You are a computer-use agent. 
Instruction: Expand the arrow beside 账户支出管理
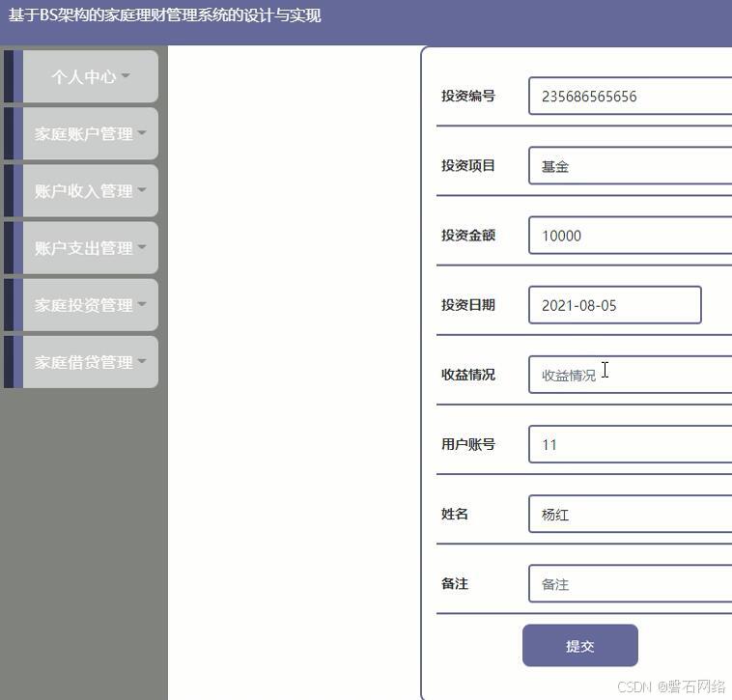coord(142,246)
